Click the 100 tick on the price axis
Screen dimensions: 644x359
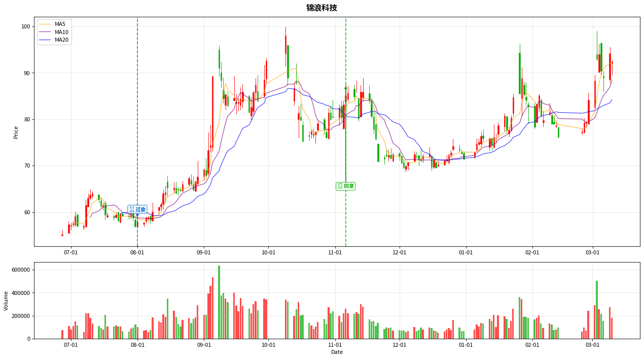point(25,26)
